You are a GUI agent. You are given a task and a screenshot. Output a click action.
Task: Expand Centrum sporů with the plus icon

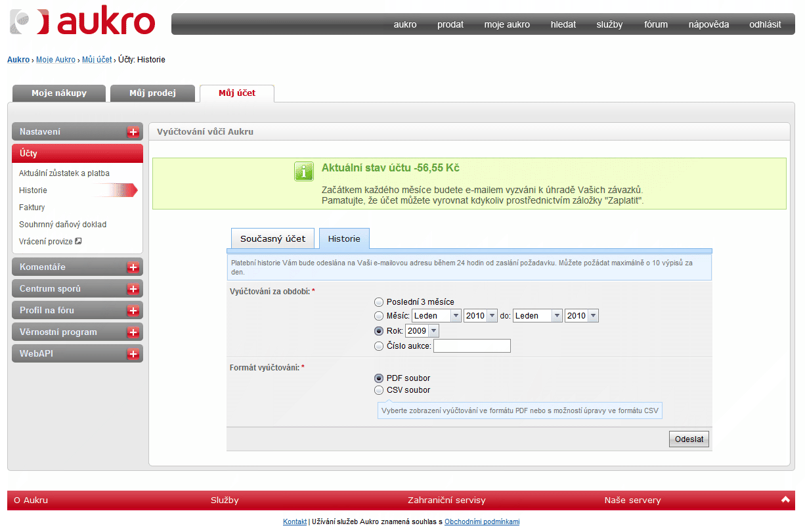click(133, 289)
